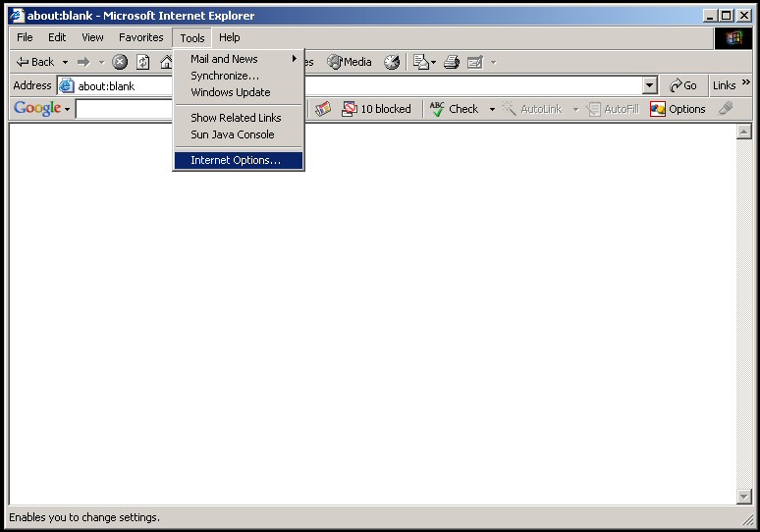Click in the Google search box
The height and width of the screenshot is (532, 760).
pos(124,109)
